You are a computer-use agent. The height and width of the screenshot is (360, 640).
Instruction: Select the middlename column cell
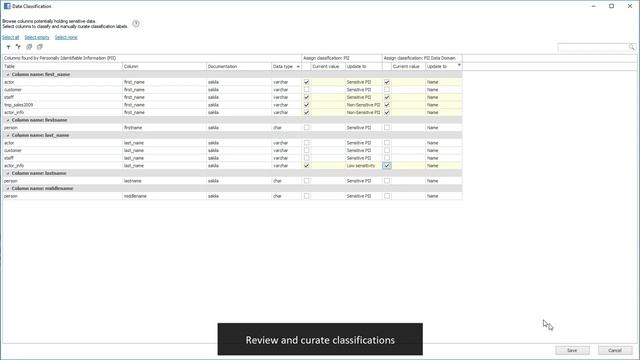pyautogui.click(x=164, y=196)
